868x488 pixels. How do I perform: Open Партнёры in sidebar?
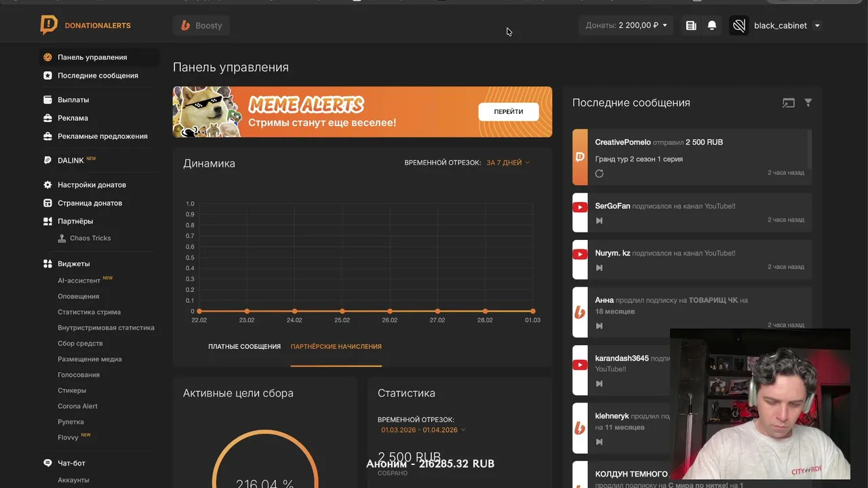(75, 222)
